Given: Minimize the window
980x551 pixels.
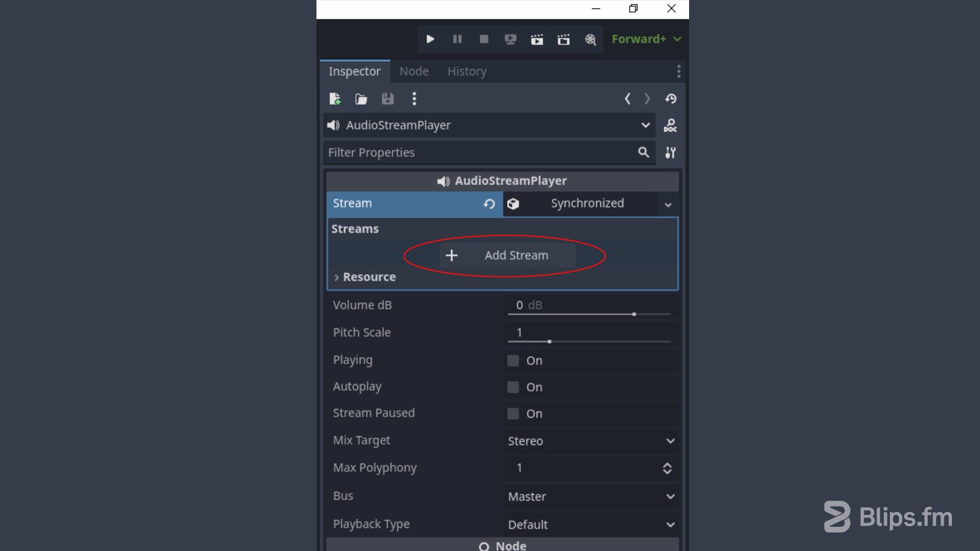Looking at the screenshot, I should click(596, 8).
